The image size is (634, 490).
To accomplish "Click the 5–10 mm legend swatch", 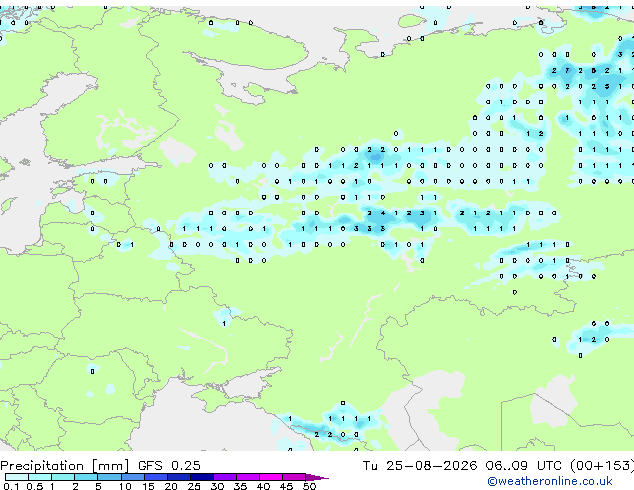I will click(109, 477).
